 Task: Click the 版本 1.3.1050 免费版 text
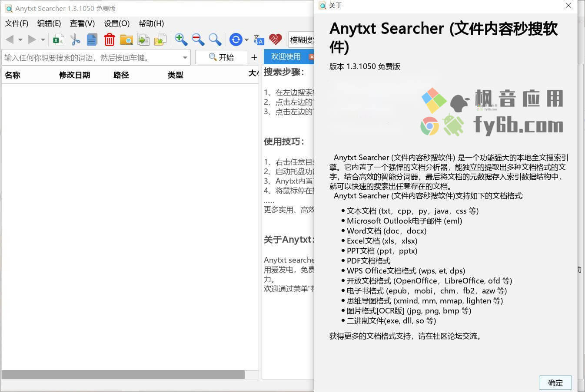(x=365, y=66)
